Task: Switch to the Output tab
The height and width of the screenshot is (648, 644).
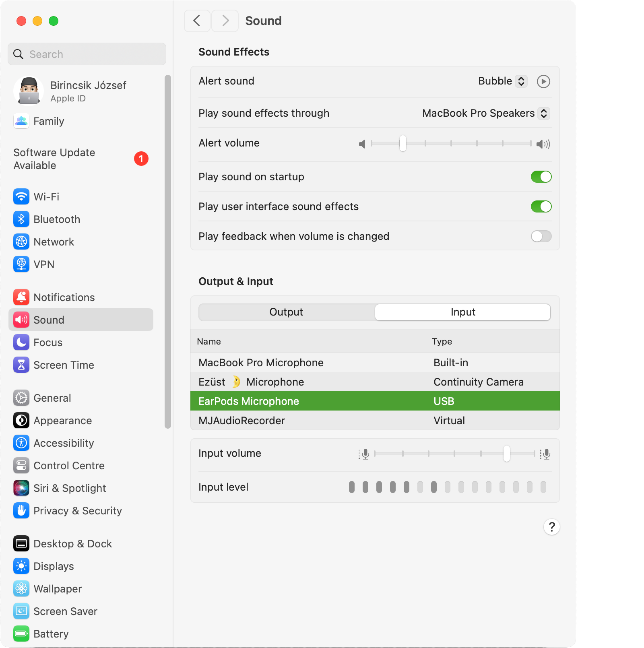Action: [x=286, y=312]
